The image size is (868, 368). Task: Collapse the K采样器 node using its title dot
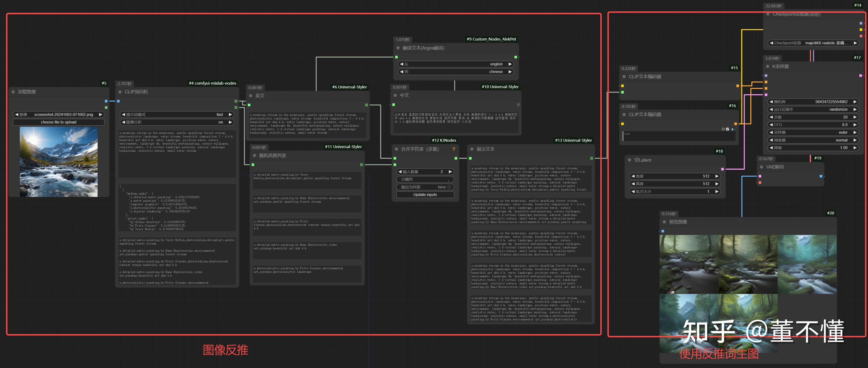coord(768,67)
